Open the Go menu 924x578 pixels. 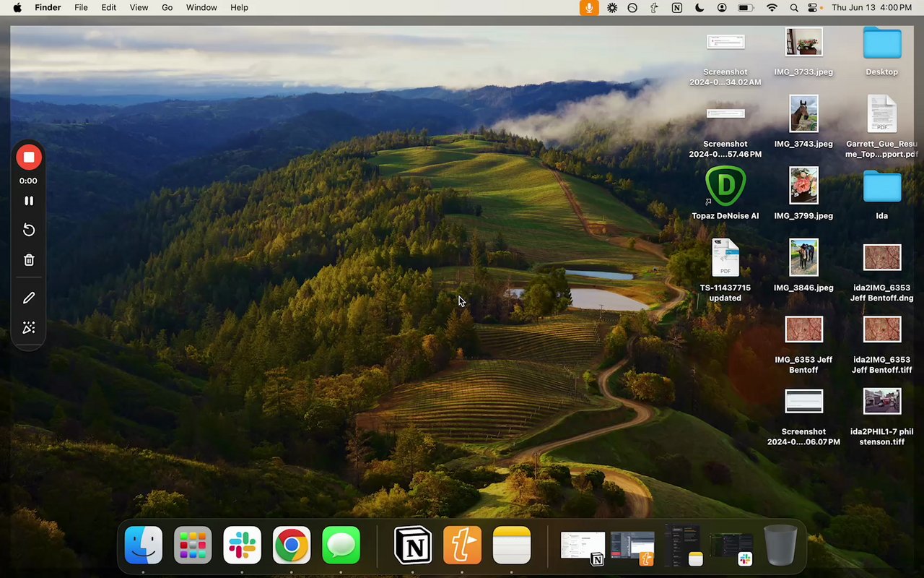pyautogui.click(x=167, y=7)
